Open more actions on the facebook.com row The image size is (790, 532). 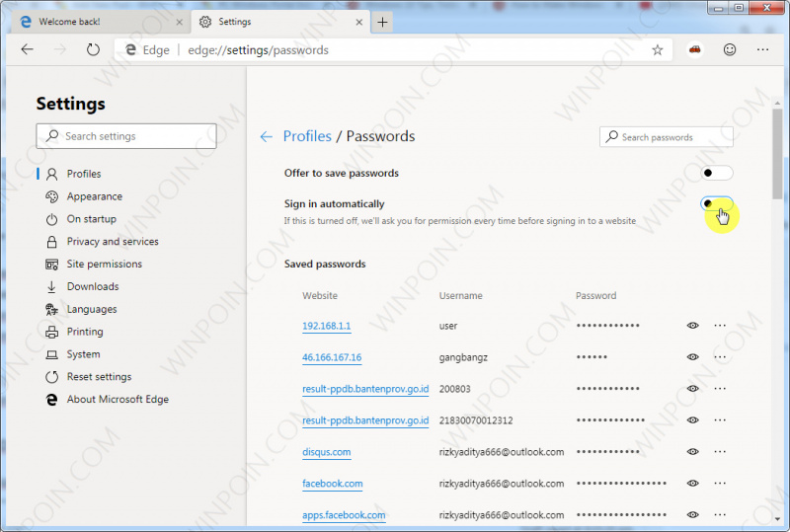[720, 483]
